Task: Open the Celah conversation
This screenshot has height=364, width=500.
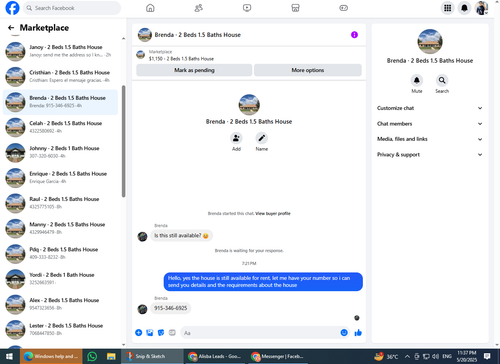Action: click(60, 127)
